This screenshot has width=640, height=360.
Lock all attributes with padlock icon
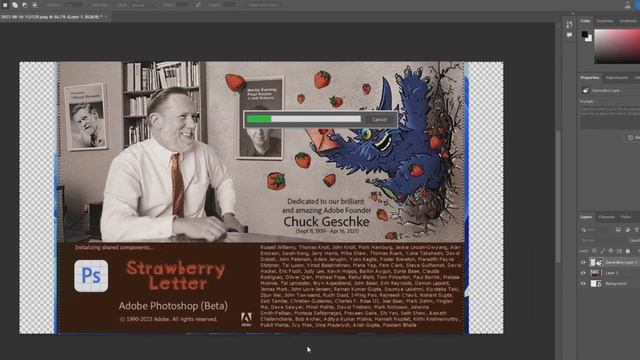[x=628, y=251]
